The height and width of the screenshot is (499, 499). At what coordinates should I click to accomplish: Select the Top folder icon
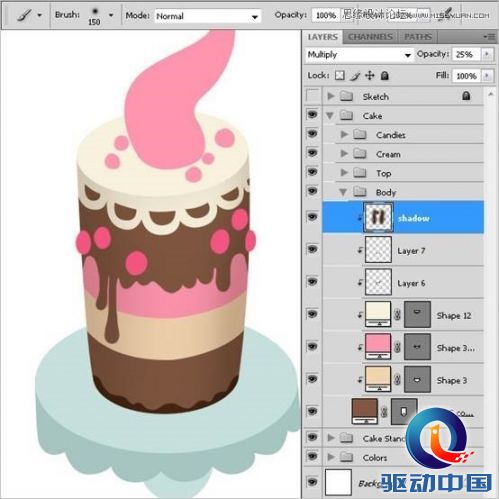click(x=360, y=173)
